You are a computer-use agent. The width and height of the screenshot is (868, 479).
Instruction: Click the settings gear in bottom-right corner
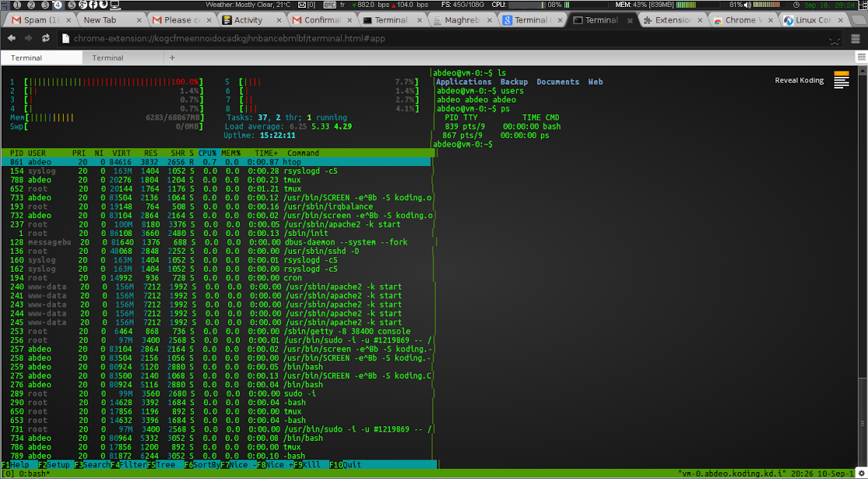click(861, 474)
